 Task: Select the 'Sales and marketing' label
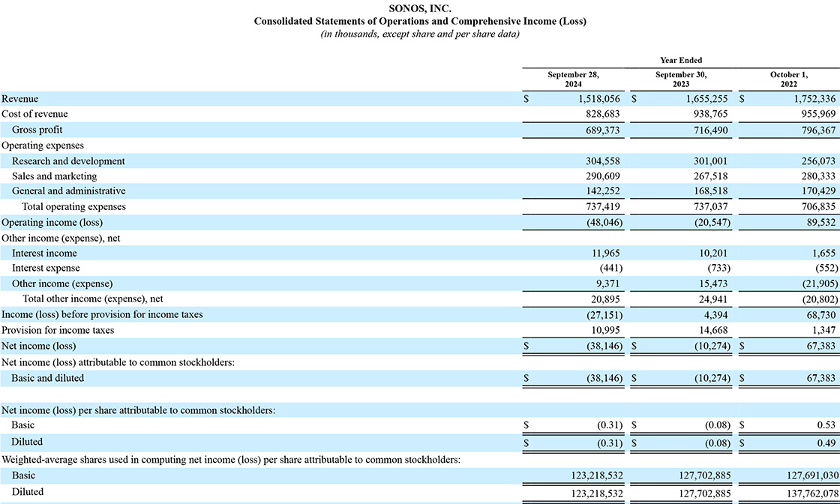[54, 176]
